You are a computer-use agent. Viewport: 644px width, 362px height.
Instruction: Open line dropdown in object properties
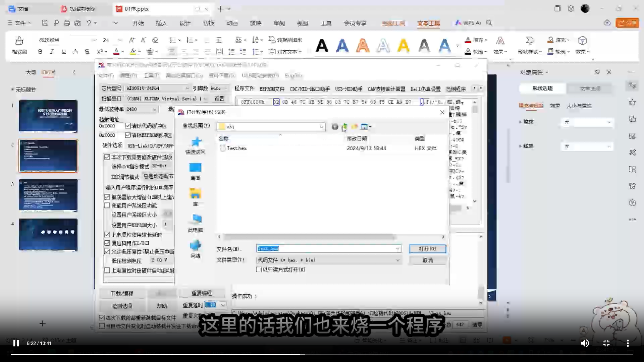tap(587, 146)
